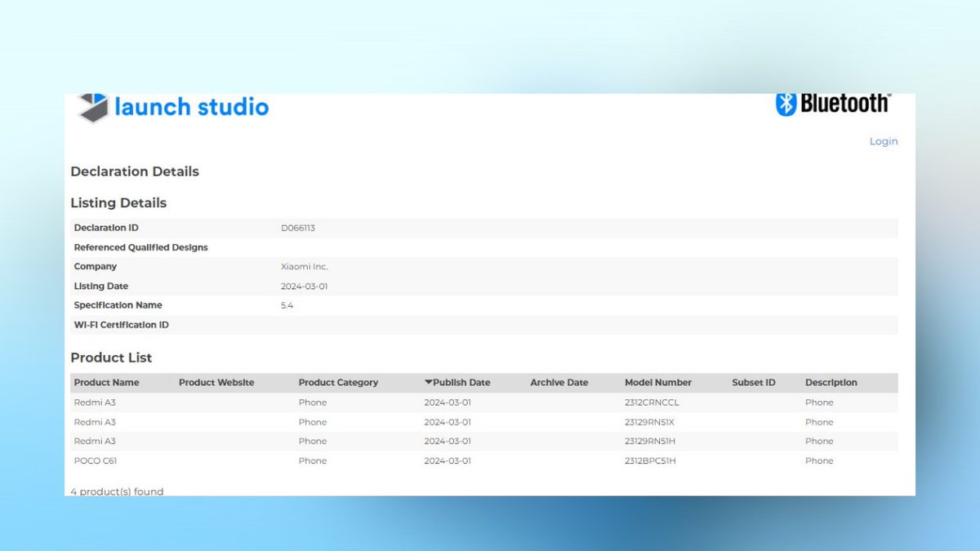Click the launch studio logo icon
Viewport: 980px width, 551px height.
[93, 108]
